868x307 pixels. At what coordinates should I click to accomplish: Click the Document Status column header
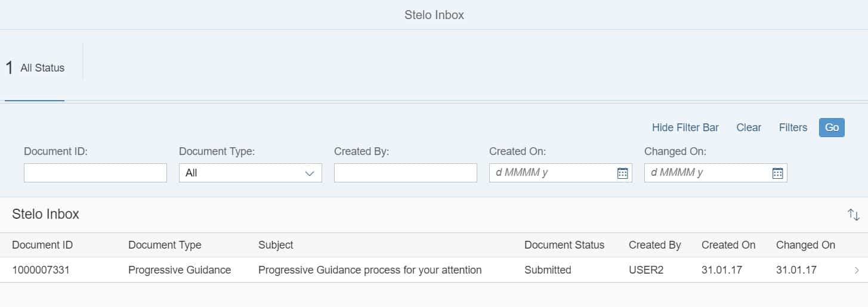(564, 245)
